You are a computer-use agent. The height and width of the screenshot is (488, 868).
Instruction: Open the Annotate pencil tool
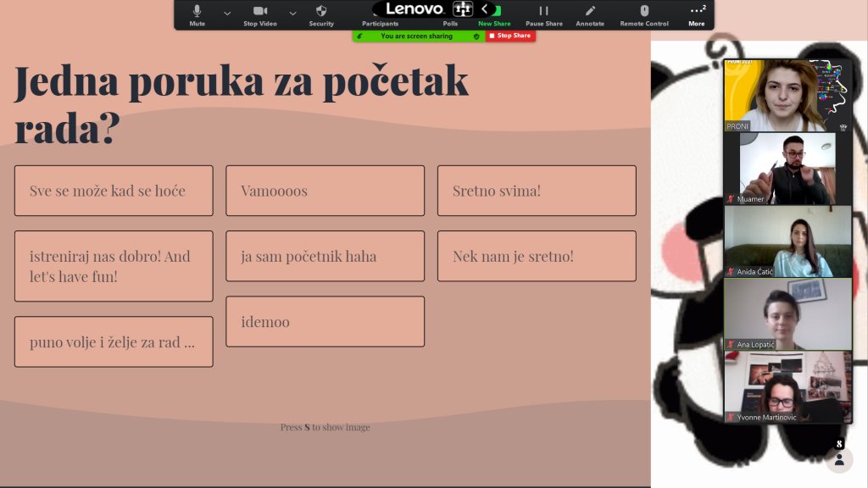590,14
